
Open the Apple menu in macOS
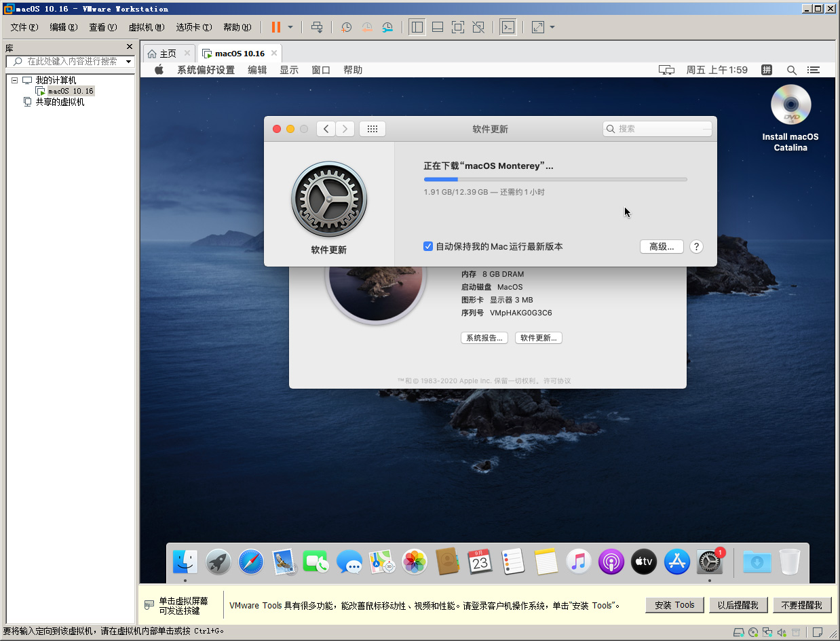click(x=159, y=70)
